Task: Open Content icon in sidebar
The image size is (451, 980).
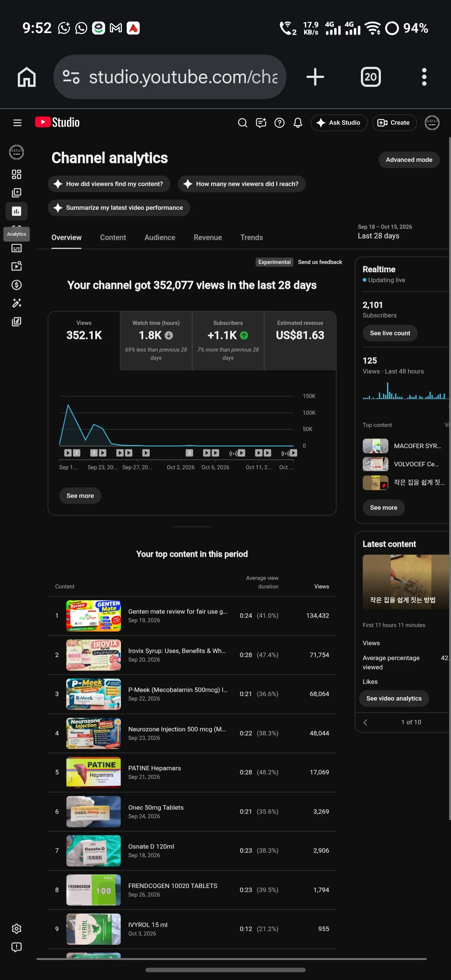Action: click(x=17, y=193)
